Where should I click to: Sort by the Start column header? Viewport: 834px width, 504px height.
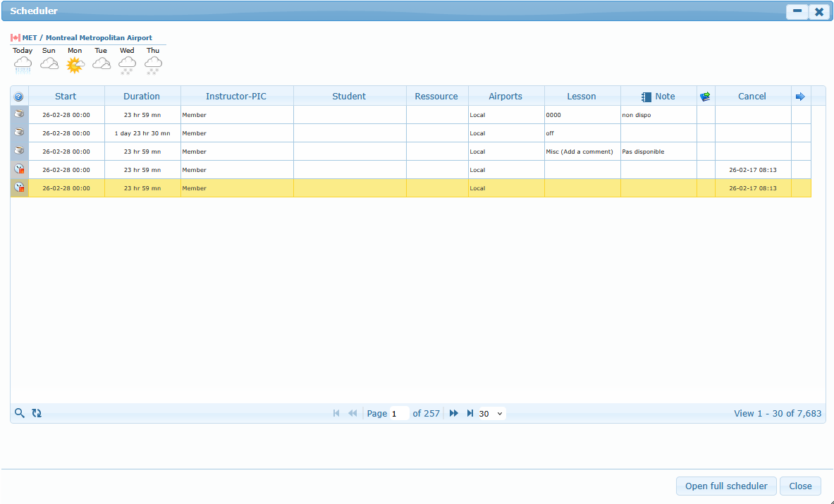[x=66, y=97]
